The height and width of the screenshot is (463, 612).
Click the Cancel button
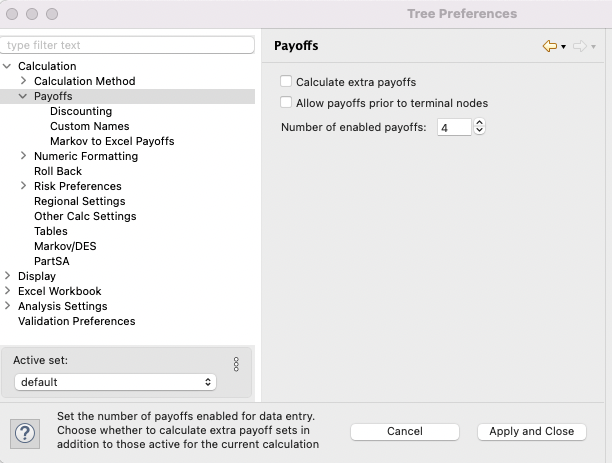(x=405, y=431)
